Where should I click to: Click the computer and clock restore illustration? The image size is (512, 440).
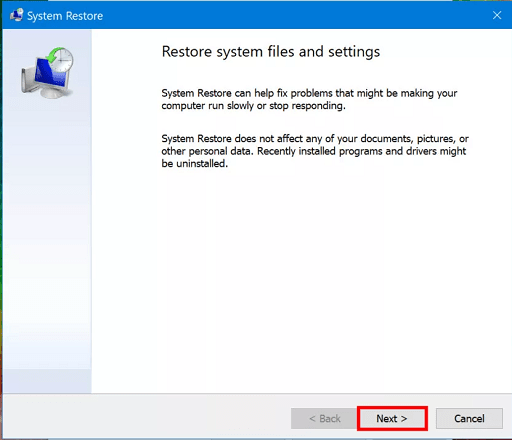[47, 73]
